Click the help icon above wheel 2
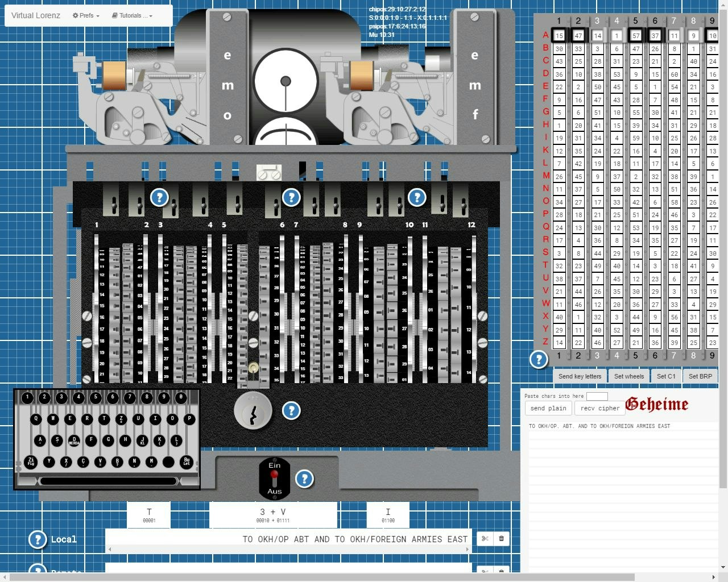The width and height of the screenshot is (728, 582). click(x=160, y=198)
